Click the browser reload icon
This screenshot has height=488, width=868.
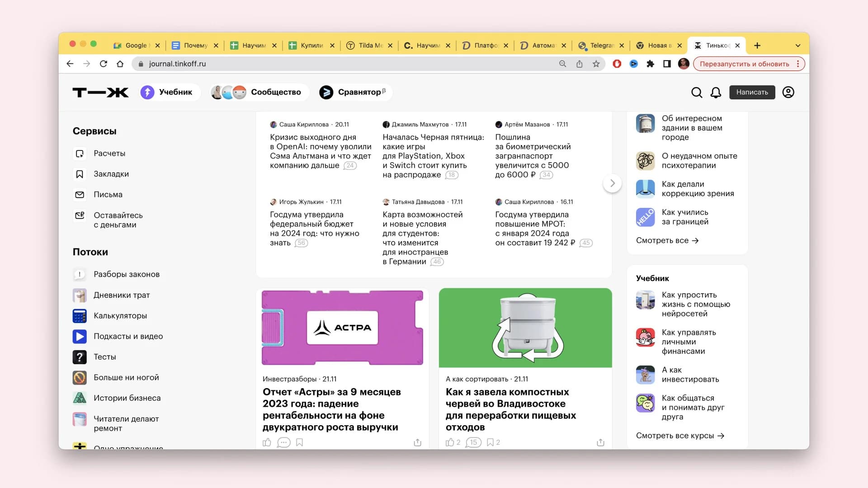pos(104,64)
